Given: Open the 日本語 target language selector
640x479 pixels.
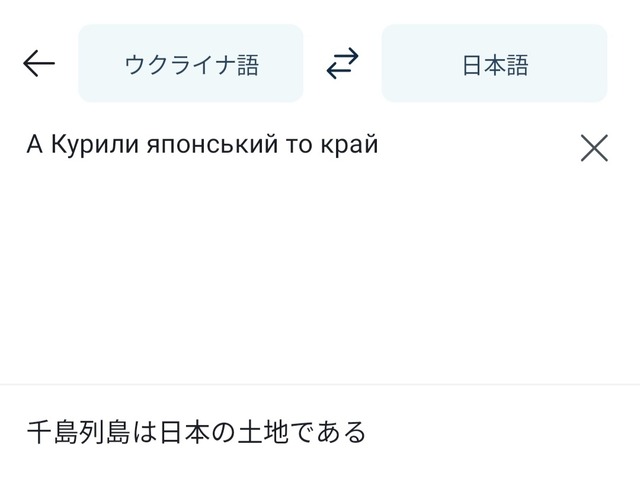Looking at the screenshot, I should [494, 63].
